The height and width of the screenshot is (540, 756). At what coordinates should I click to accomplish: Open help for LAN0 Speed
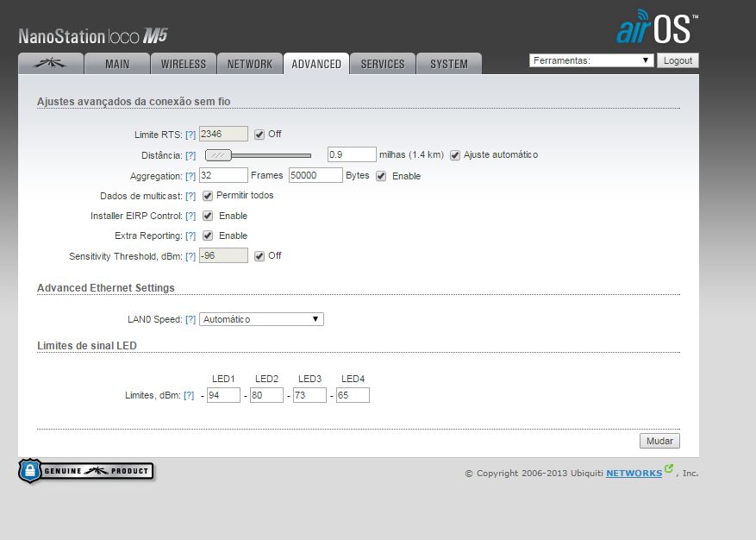(x=191, y=319)
